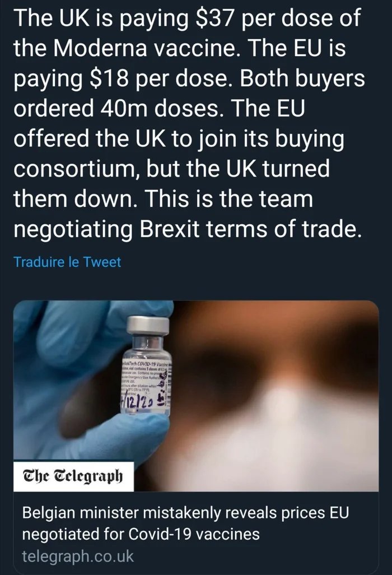Click "Belgian minister" at the headline start

tap(78, 513)
